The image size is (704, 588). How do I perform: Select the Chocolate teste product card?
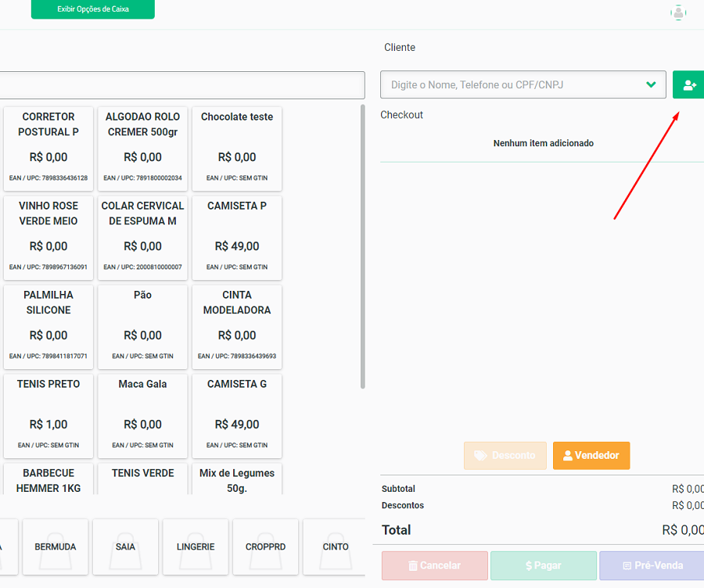pos(237,149)
